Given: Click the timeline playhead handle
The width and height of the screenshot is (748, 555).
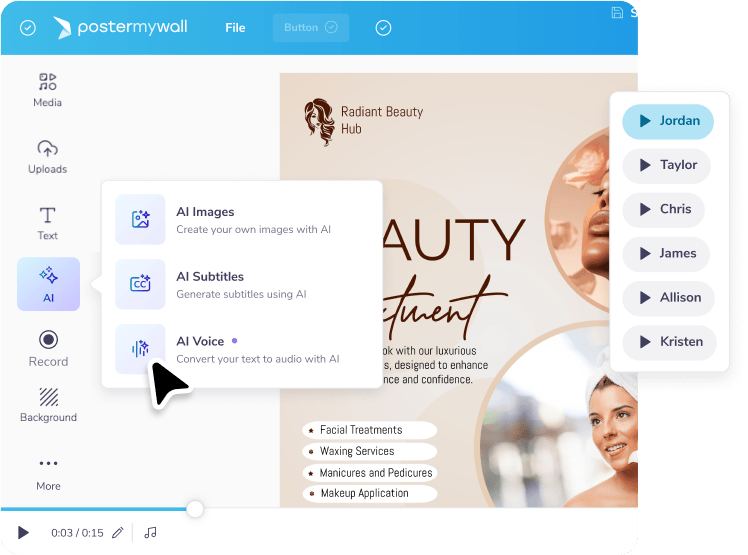Looking at the screenshot, I should pos(195,509).
